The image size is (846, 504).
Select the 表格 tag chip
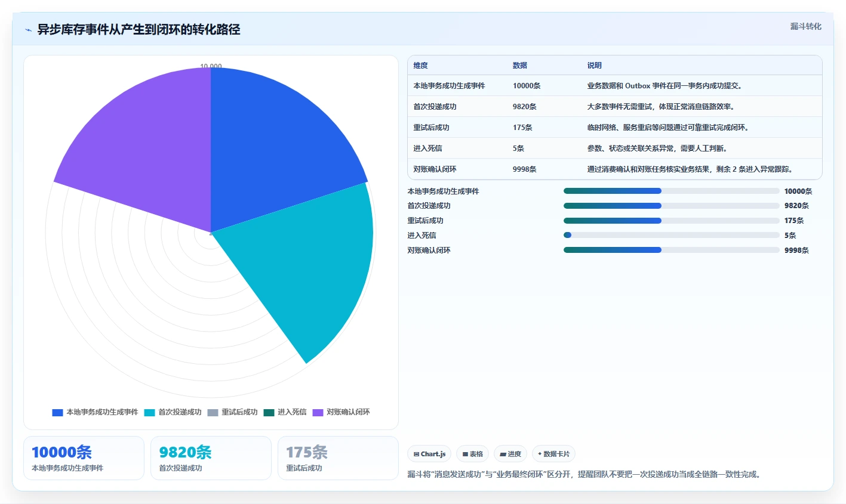coord(472,454)
